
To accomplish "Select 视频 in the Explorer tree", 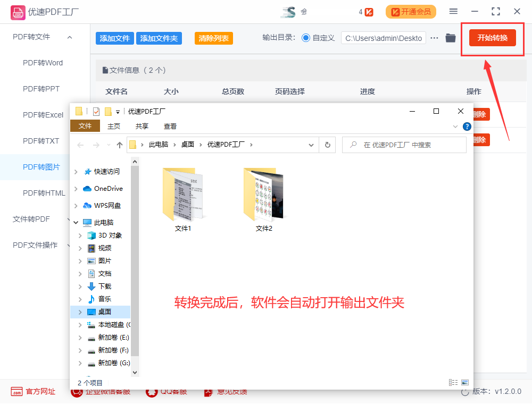I will (x=100, y=248).
